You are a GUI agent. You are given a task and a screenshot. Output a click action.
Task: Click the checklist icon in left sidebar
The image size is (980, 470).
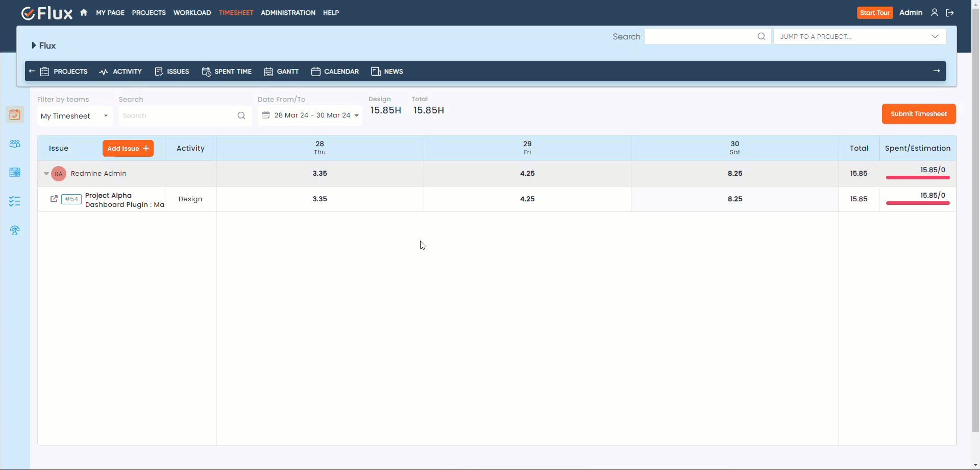coord(15,201)
